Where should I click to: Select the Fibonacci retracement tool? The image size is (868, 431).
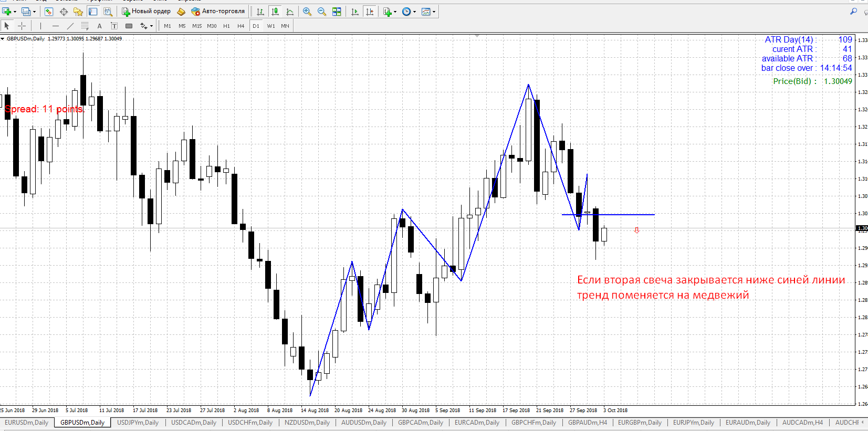(85, 26)
